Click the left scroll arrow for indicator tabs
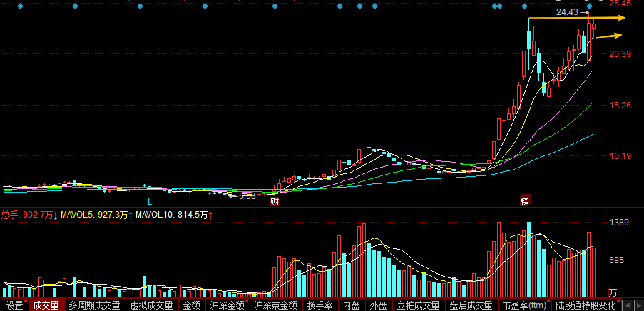Image resolution: width=644 pixels, height=311 pixels. 627,305
